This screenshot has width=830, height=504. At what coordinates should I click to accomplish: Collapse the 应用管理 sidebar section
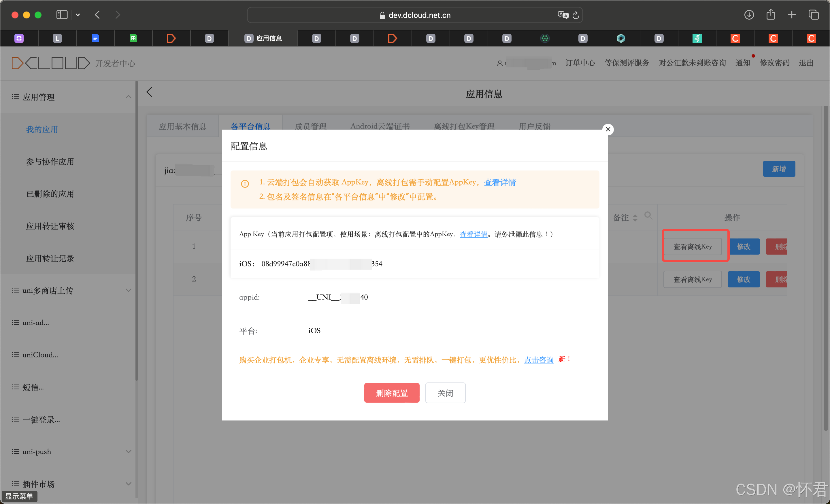[128, 97]
